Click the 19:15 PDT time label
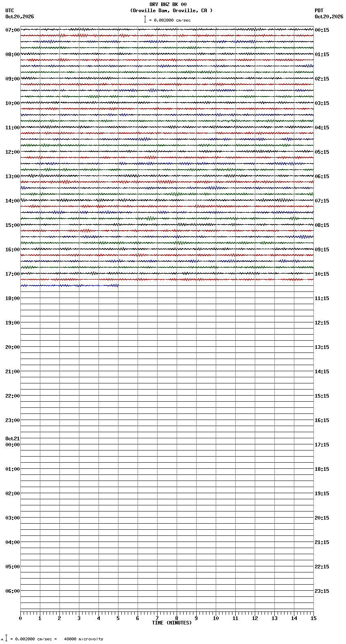Viewport: 346px width, 644px height. point(322,494)
